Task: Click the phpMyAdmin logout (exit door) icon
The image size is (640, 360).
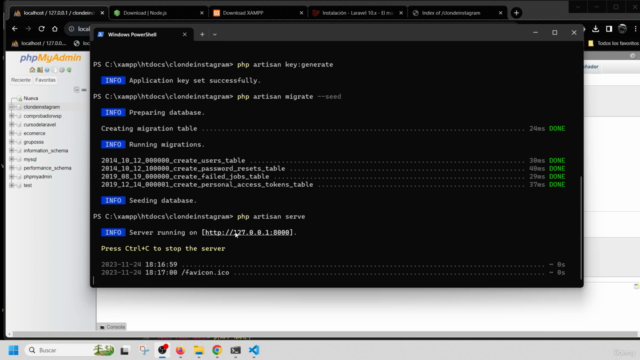Action: 40,70
